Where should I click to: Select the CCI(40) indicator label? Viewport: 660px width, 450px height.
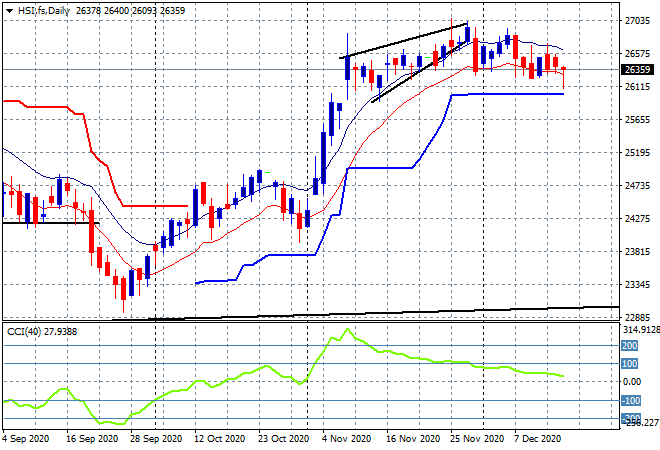(42, 332)
